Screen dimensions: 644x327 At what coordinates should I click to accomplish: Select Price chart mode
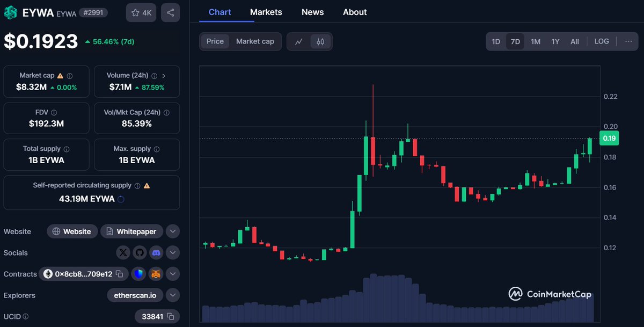tap(215, 41)
